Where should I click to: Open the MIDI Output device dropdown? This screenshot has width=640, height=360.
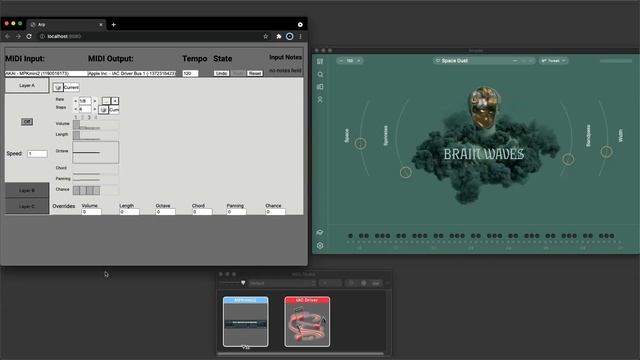132,73
